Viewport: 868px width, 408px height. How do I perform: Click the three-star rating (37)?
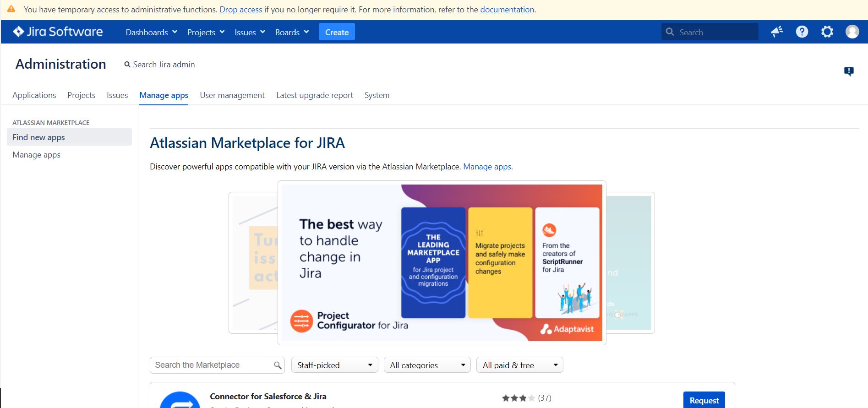point(526,398)
